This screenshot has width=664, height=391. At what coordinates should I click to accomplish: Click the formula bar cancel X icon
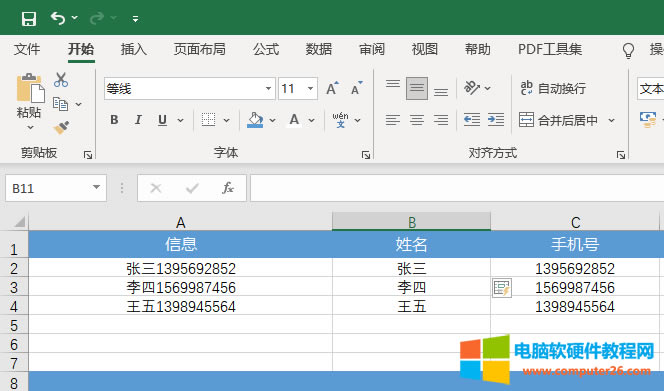click(156, 188)
